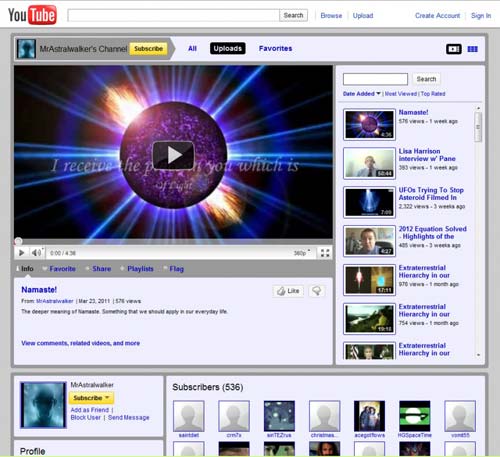This screenshot has height=457, width=500.
Task: Click the video progress seek bar handle
Action: [18, 241]
